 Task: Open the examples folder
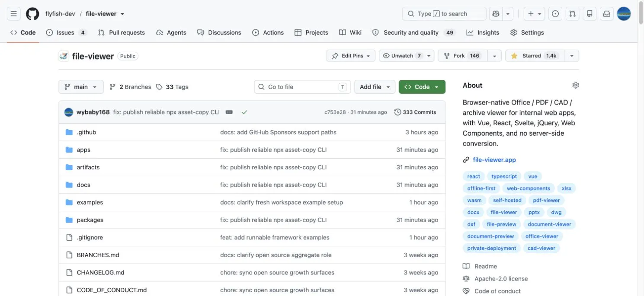click(90, 203)
